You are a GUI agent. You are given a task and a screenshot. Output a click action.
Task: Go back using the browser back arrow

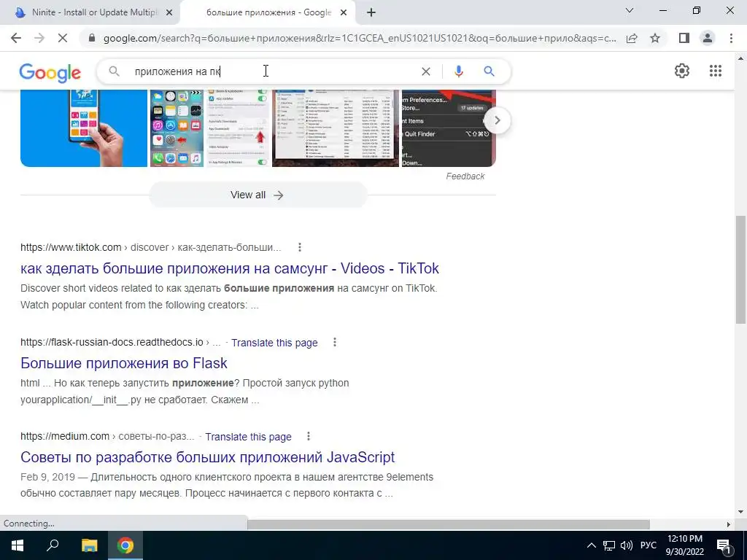[x=16, y=38]
